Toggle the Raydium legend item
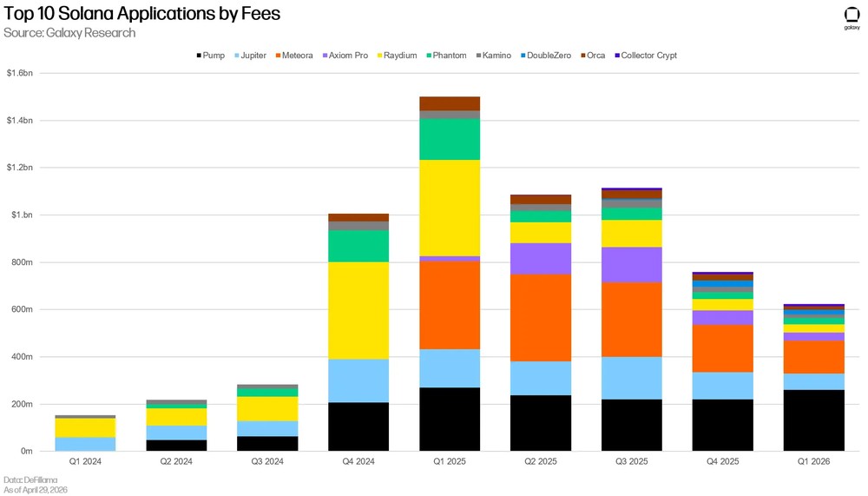 (x=397, y=56)
